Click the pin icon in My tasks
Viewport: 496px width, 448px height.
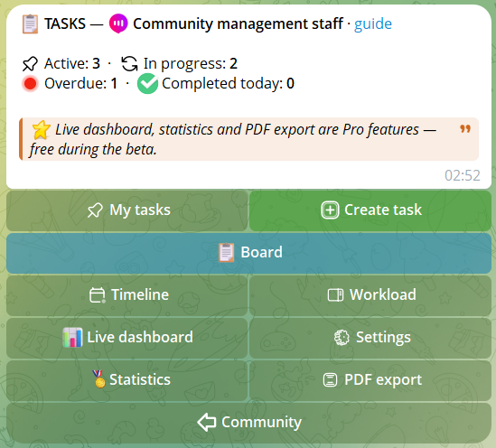95,210
